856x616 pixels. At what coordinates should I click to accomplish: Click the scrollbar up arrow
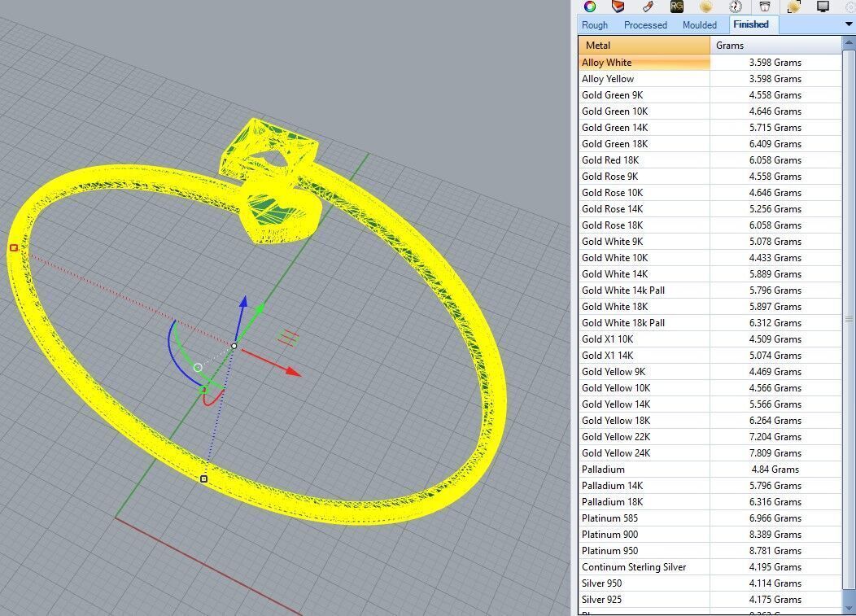point(849,42)
